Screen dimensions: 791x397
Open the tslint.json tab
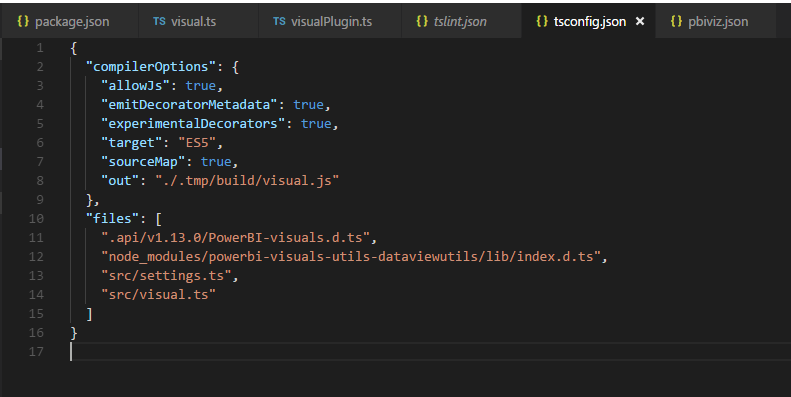point(461,21)
